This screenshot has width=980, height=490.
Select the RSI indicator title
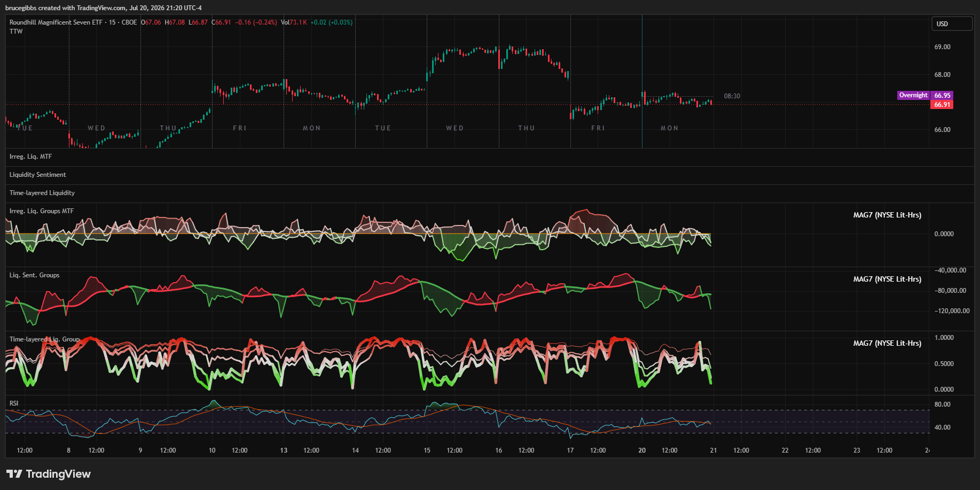(x=14, y=403)
